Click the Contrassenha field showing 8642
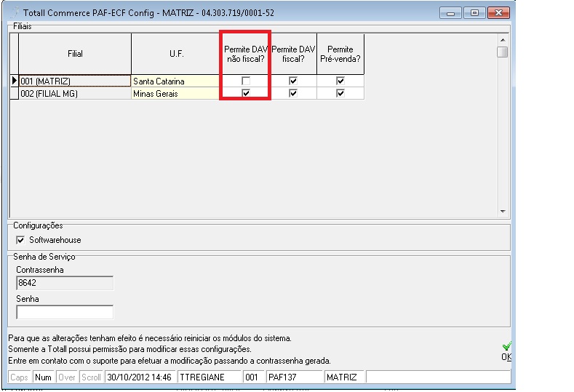Viewport: 574px width, 392px height. [x=65, y=283]
